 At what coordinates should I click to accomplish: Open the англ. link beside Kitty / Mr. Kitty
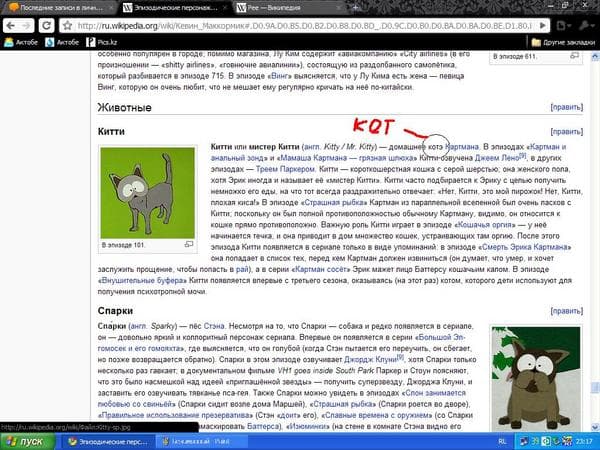(x=313, y=147)
